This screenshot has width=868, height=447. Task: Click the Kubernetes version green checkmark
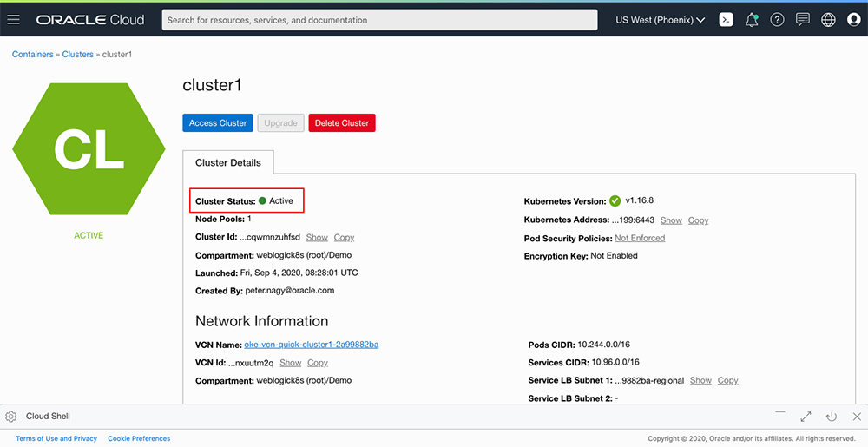point(615,200)
